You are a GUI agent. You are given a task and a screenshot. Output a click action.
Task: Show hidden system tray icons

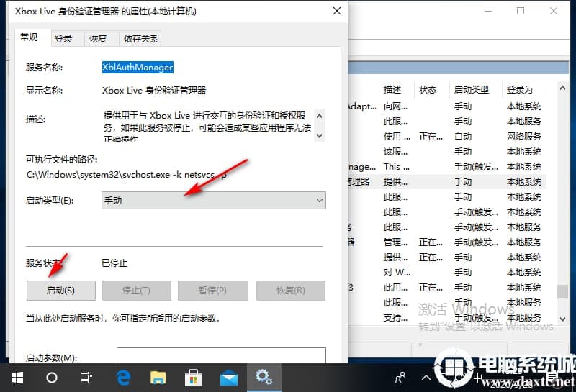point(426,378)
